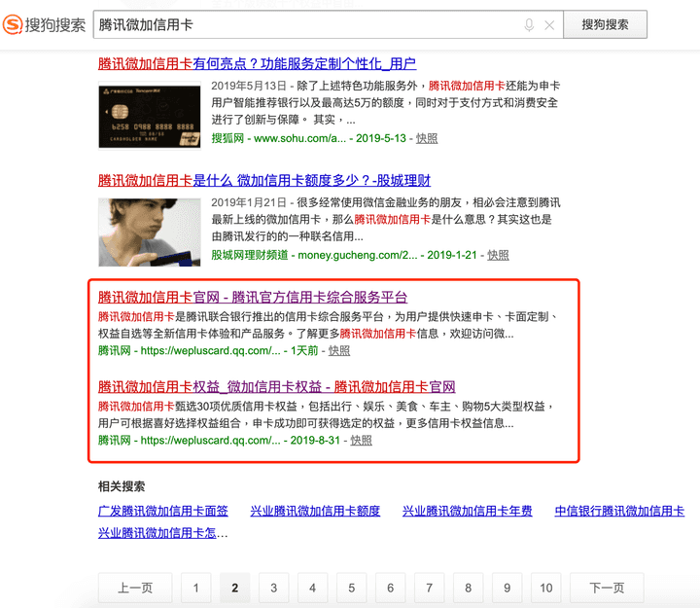
Task: Click the 搜狗搜索 search button
Action: coord(605,24)
